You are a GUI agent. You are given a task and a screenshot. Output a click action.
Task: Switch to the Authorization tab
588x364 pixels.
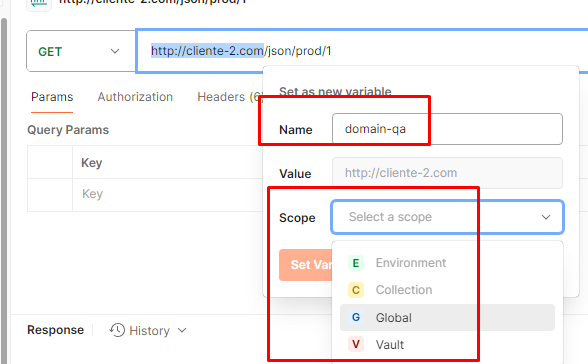coord(135,97)
